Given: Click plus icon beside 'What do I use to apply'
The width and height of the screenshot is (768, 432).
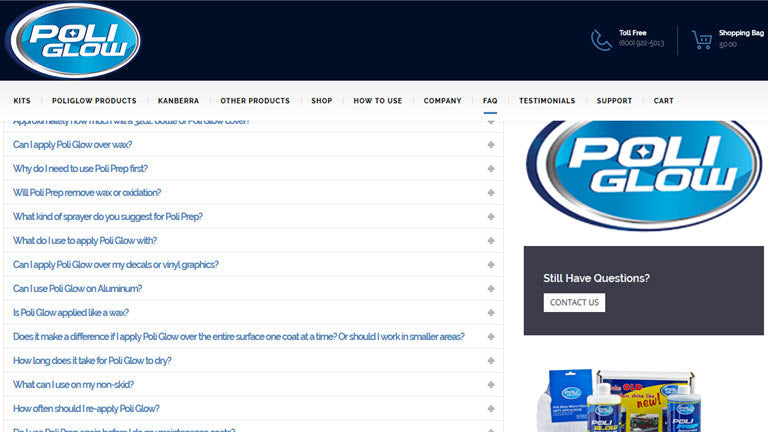Looking at the screenshot, I should tap(491, 240).
